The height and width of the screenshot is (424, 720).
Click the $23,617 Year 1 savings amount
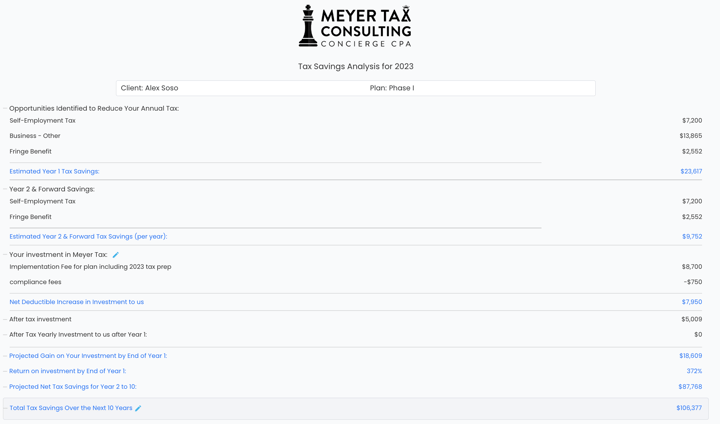[x=691, y=171]
